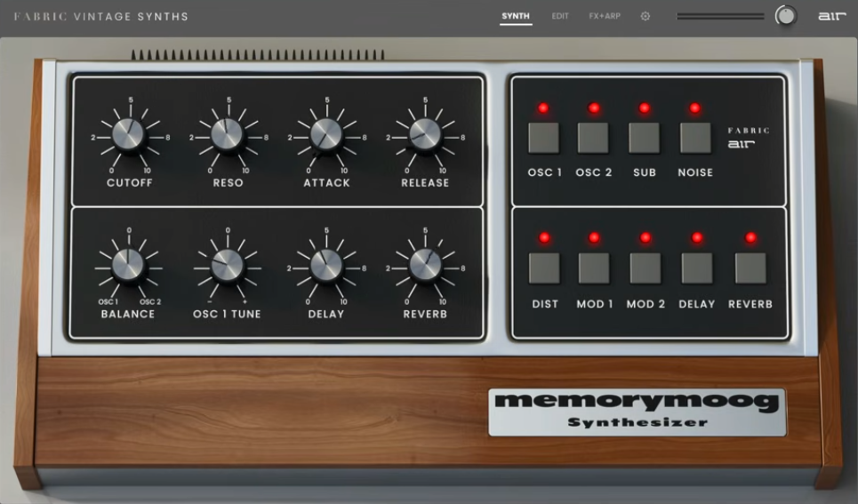Screen dimensions: 858x504
Task: Click the RELEASE knob
Action: 425,134
